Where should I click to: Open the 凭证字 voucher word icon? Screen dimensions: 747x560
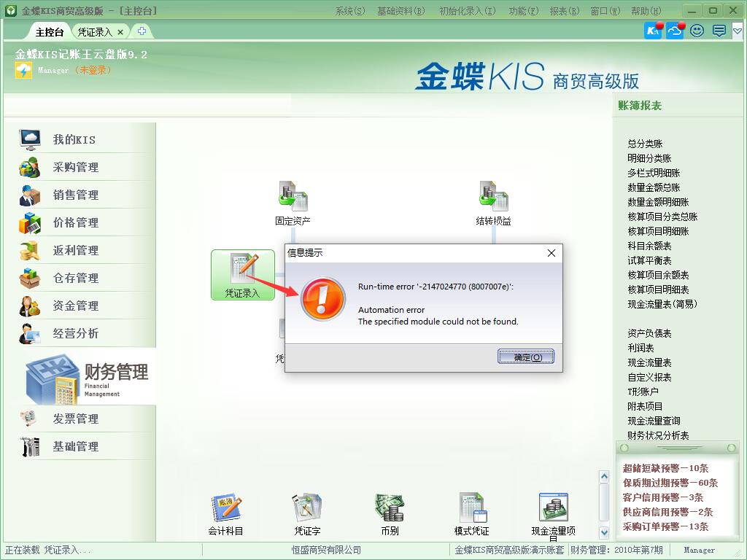tap(307, 514)
